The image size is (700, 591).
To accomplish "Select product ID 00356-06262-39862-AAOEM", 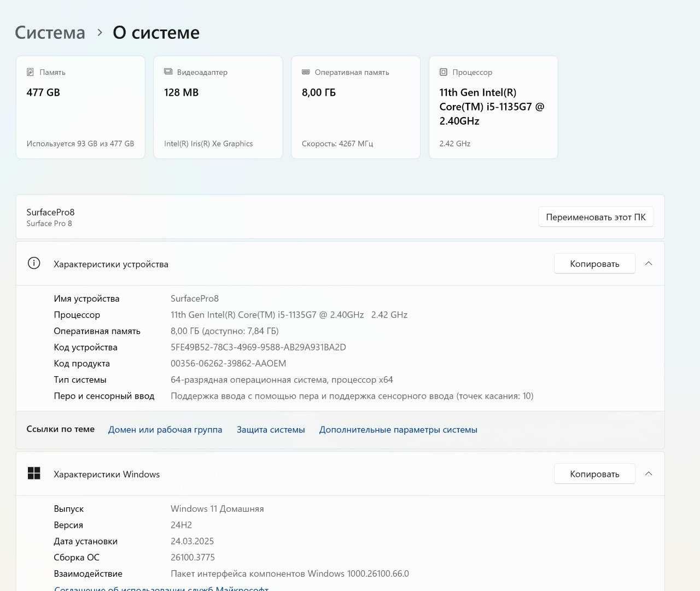I will coord(228,364).
